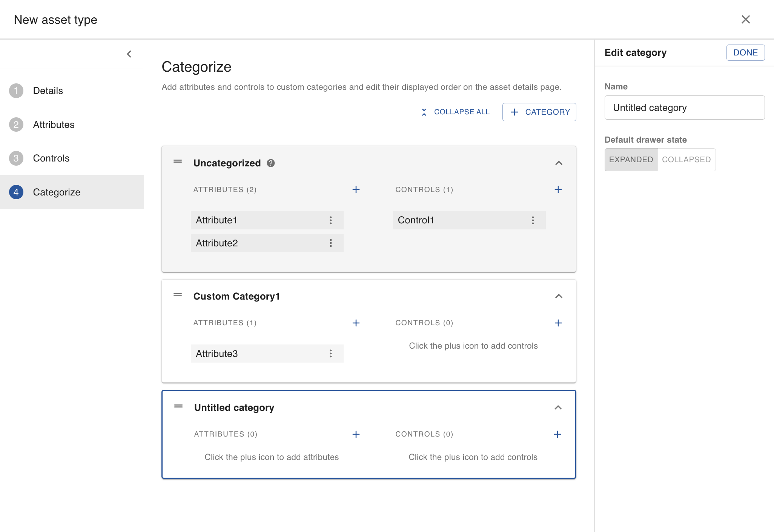The width and height of the screenshot is (774, 532).
Task: Grab drag handle of Custom Category1
Action: coord(178,295)
